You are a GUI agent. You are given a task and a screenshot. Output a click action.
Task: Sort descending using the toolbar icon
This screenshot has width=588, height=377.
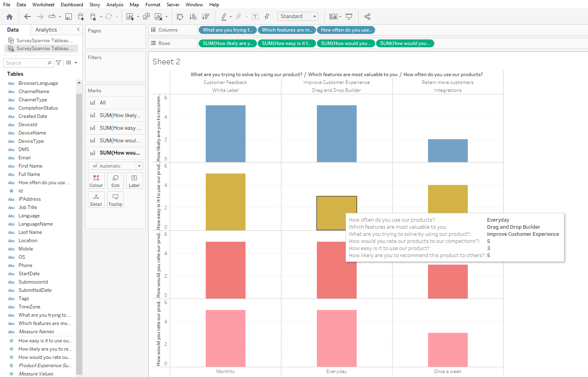click(x=205, y=17)
